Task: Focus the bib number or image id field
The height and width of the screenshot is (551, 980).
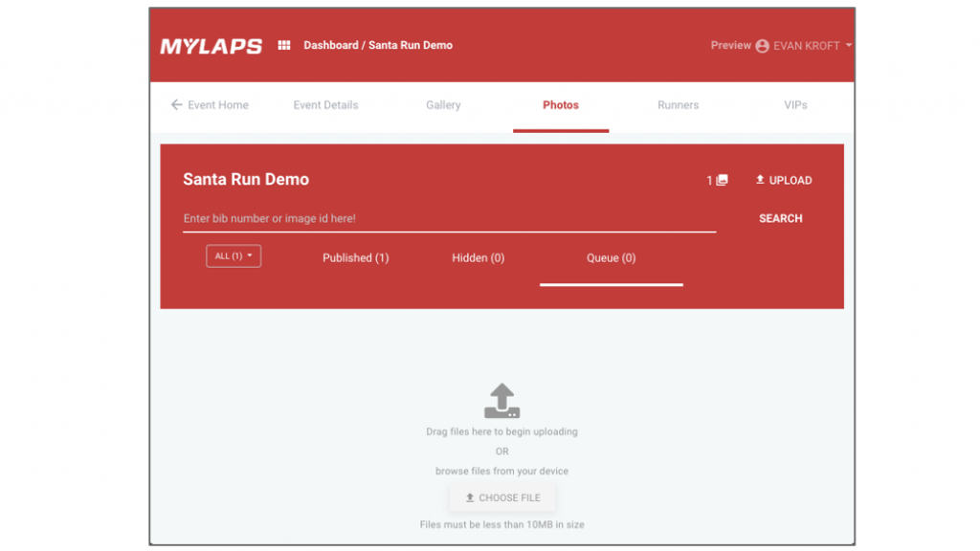Action: pos(449,218)
